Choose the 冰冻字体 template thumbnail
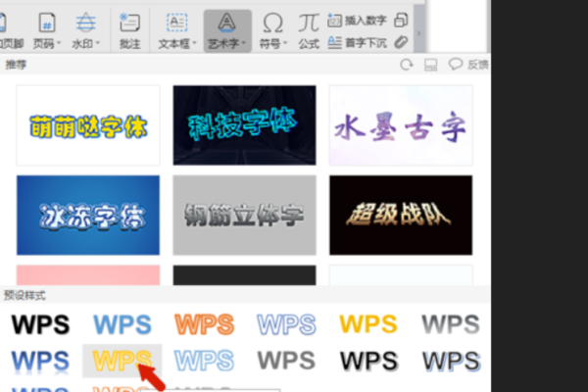This screenshot has height=392, width=588. (x=88, y=215)
